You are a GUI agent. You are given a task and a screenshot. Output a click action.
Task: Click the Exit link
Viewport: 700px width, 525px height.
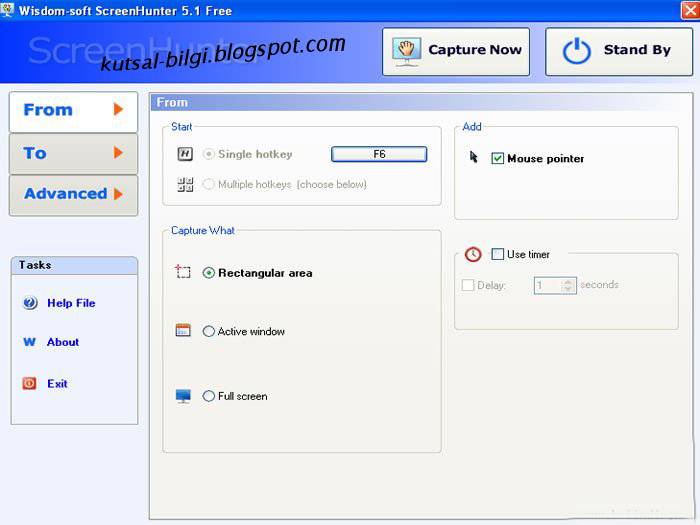pos(57,383)
